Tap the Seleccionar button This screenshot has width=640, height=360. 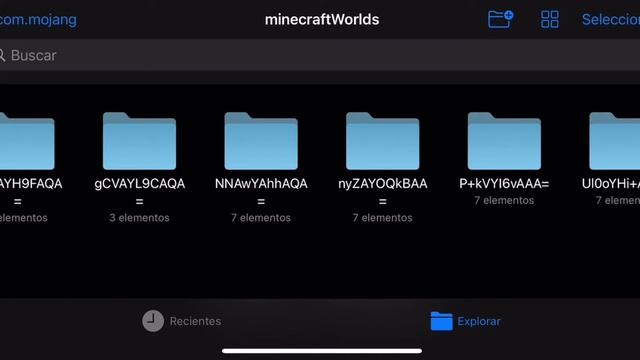click(x=611, y=20)
